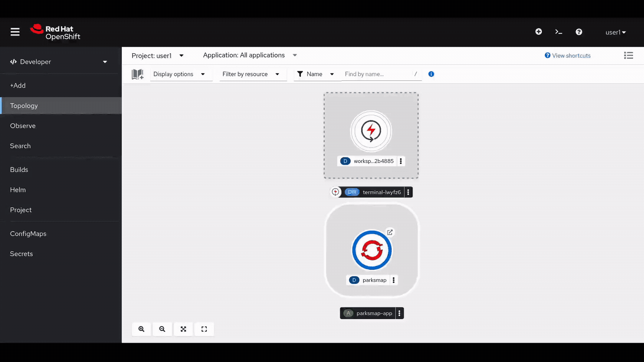Open the kebab menu on terminal-lwyfz6
Viewport: 644px width, 362px height.
(408, 192)
